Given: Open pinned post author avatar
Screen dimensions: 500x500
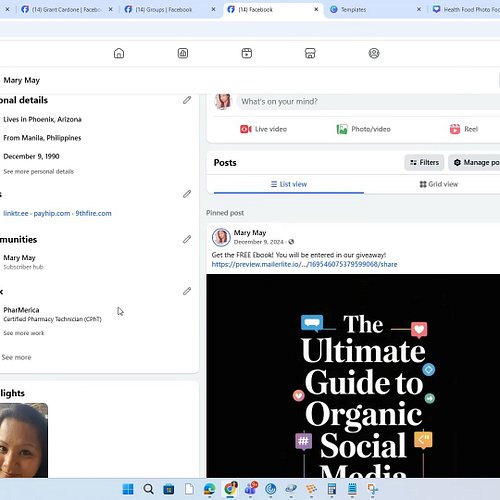Looking at the screenshot, I should pyautogui.click(x=221, y=237).
